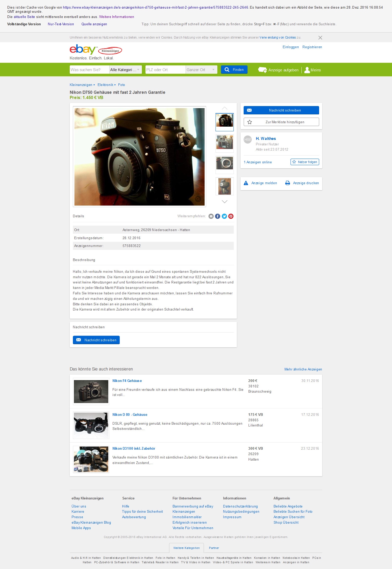Zoom into main photo via magnifier icon
The width and height of the screenshot is (392, 569).
click(x=198, y=199)
